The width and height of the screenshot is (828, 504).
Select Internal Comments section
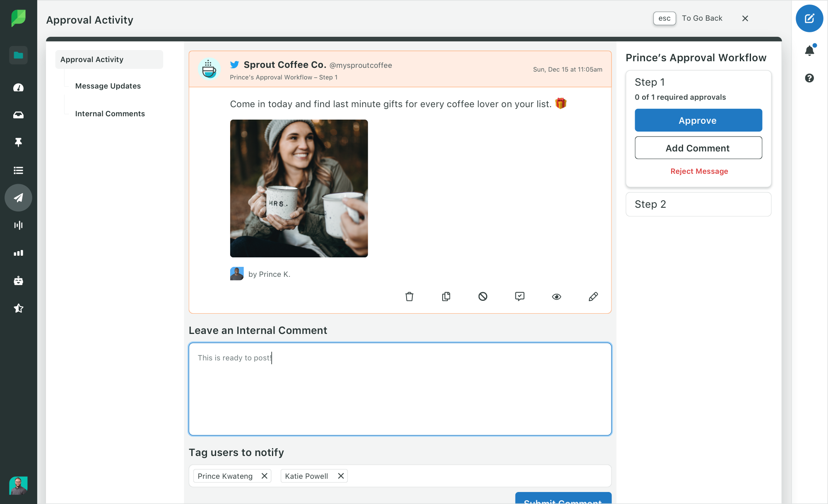110,113
